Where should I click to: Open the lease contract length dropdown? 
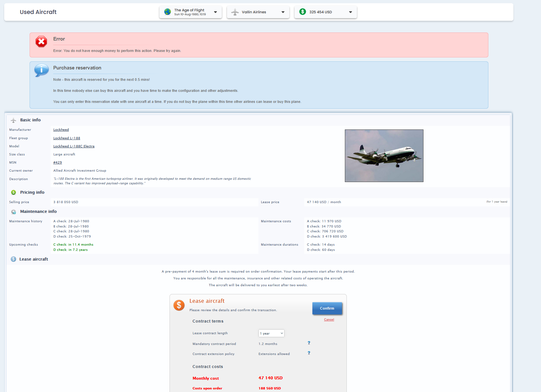tap(271, 333)
